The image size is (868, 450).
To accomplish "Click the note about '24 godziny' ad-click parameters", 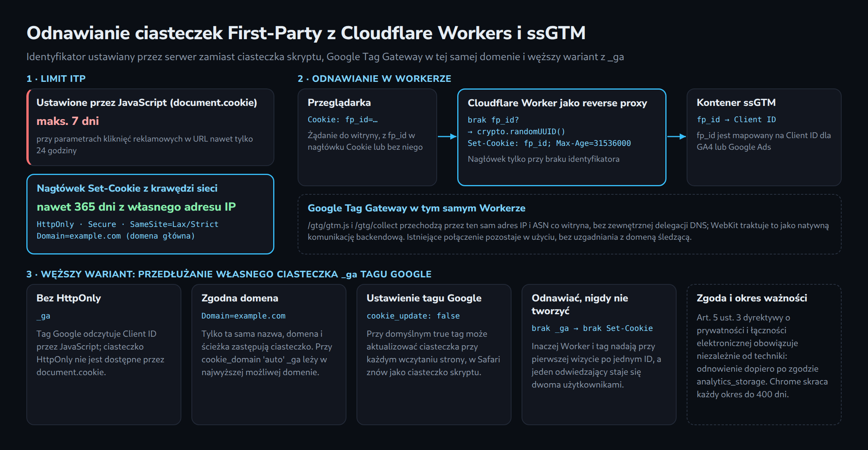I will click(145, 144).
